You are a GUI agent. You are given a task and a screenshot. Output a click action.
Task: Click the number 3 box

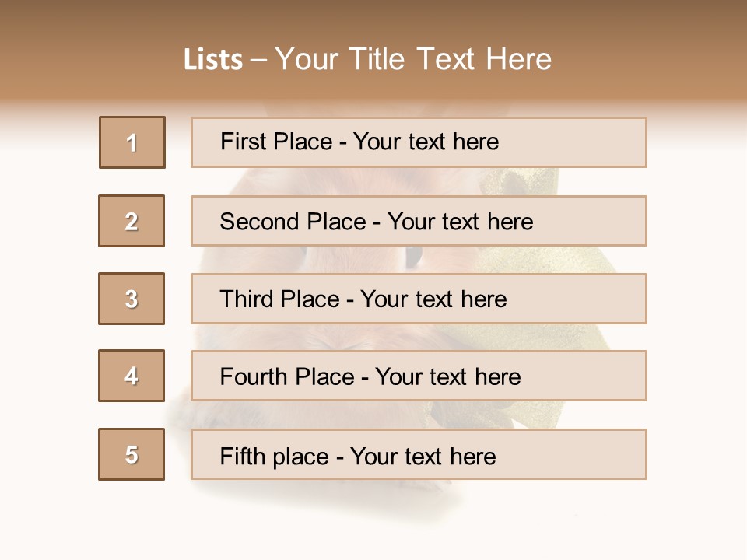(x=132, y=299)
